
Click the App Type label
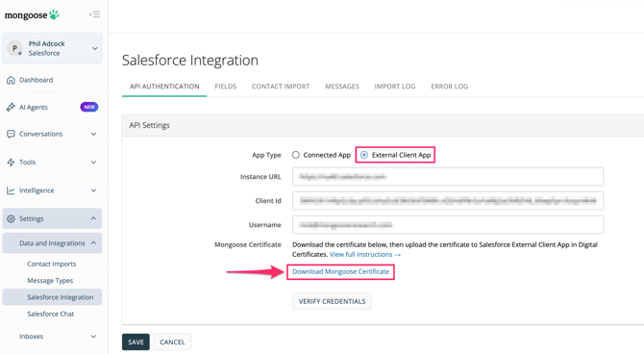pos(266,155)
